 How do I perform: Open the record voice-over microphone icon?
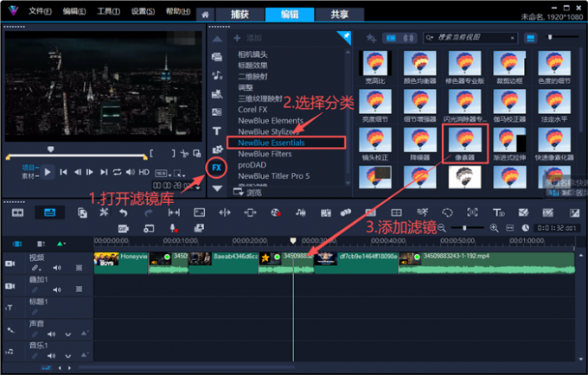173,228
